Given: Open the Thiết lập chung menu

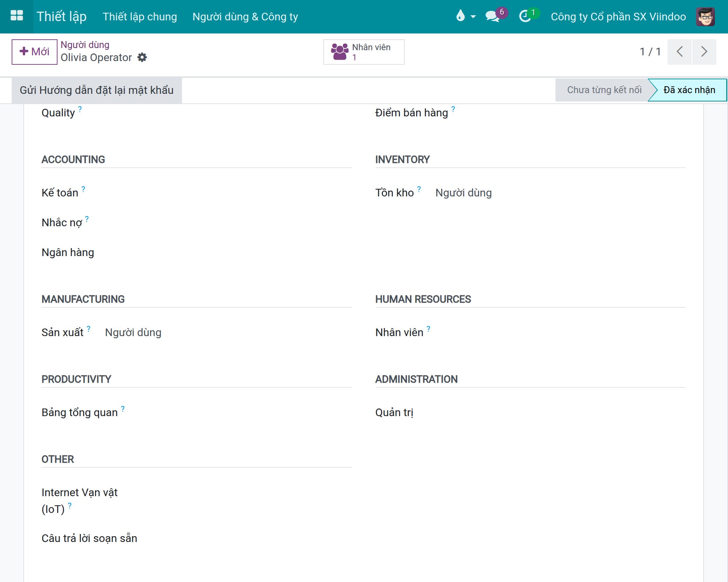Looking at the screenshot, I should click(140, 16).
